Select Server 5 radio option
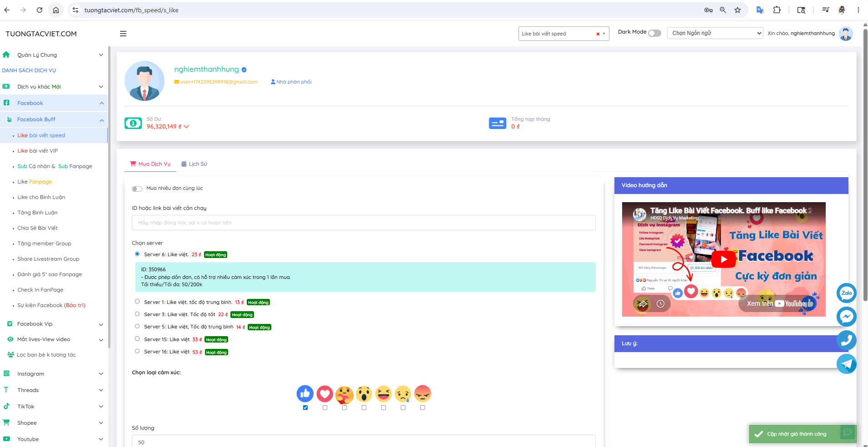The height and width of the screenshot is (447, 868). 137,326
